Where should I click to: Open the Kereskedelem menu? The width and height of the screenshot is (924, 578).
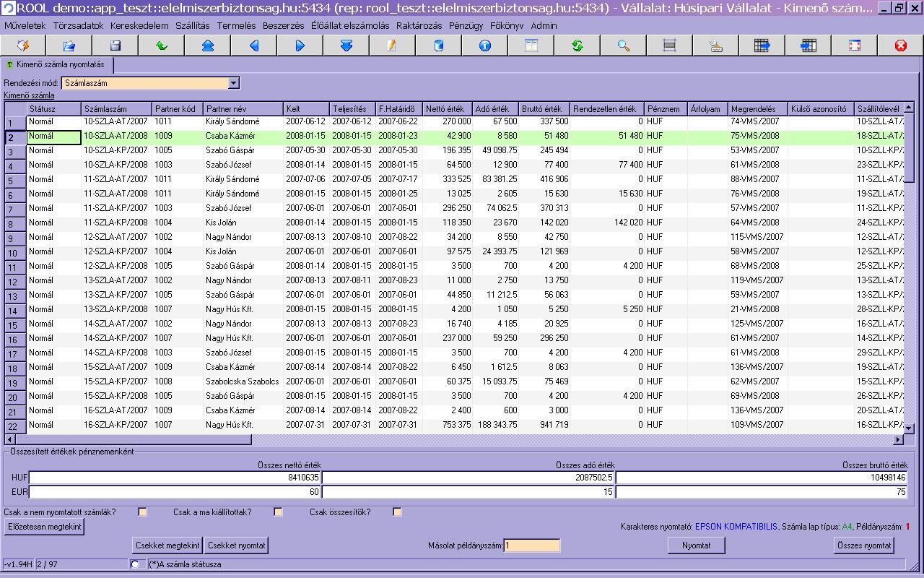click(x=139, y=25)
